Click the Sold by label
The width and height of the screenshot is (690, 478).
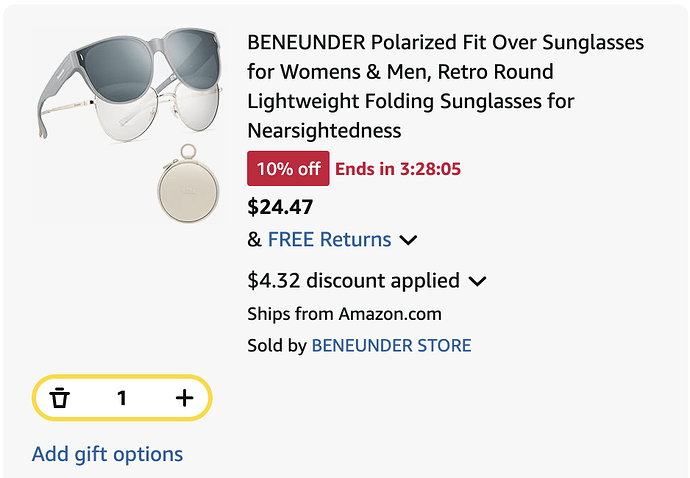pos(277,346)
